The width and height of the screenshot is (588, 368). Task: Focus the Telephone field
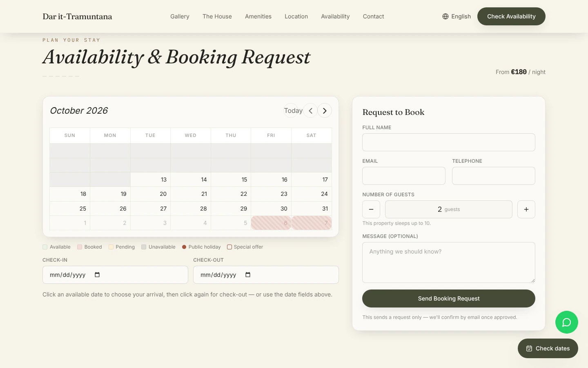pyautogui.click(x=494, y=176)
